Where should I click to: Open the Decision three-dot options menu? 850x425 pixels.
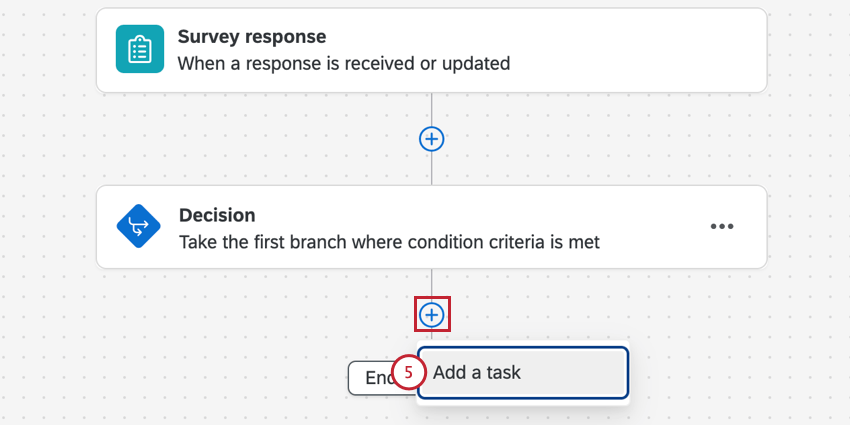(721, 227)
